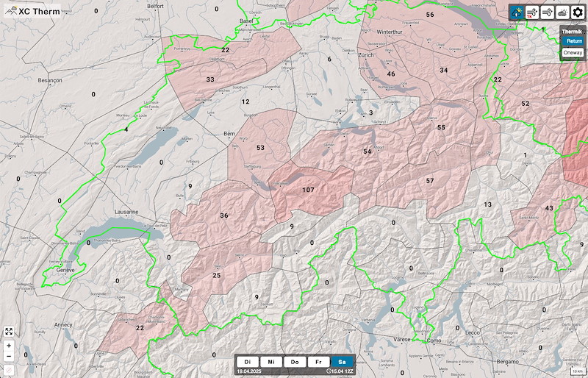Switch to the wind layer icon
The height and width of the screenshot is (378, 588).
pos(547,13)
